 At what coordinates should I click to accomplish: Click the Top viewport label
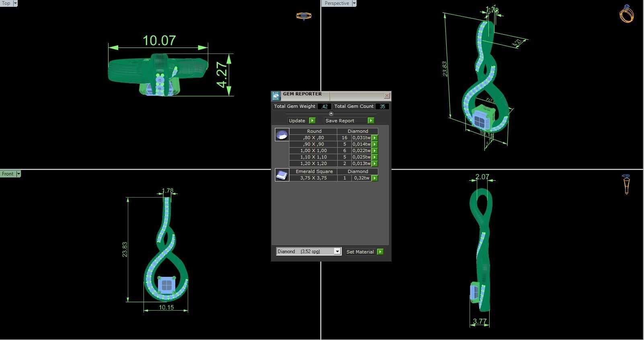[6, 3]
